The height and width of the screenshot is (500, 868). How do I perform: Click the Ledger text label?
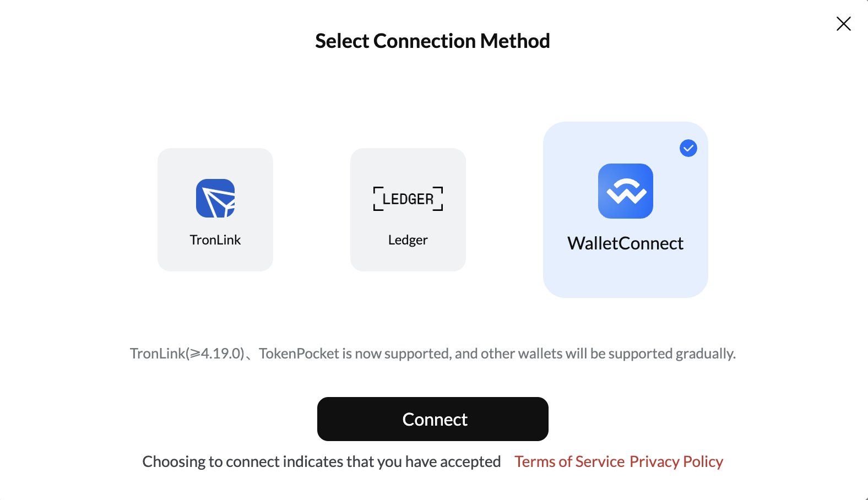tap(408, 240)
